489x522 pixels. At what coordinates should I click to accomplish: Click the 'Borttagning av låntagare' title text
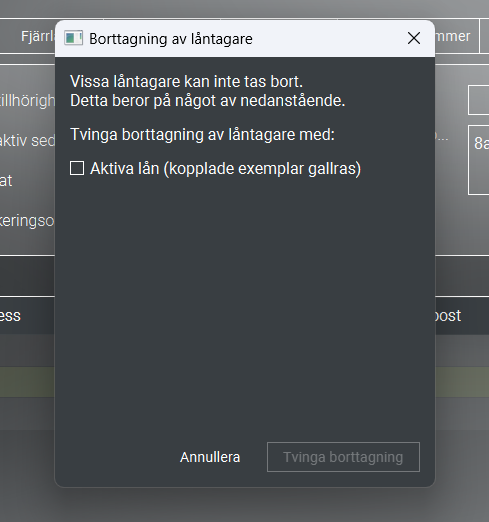171,39
